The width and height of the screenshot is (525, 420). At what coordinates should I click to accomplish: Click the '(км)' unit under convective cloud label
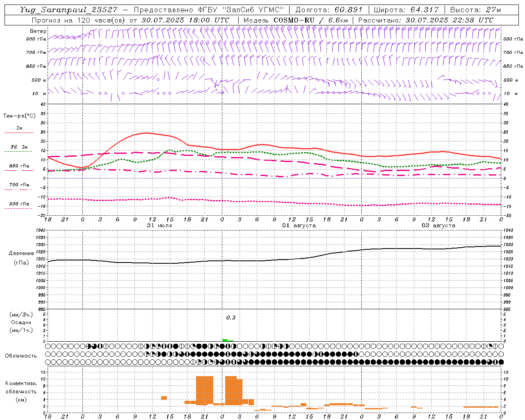21,399
